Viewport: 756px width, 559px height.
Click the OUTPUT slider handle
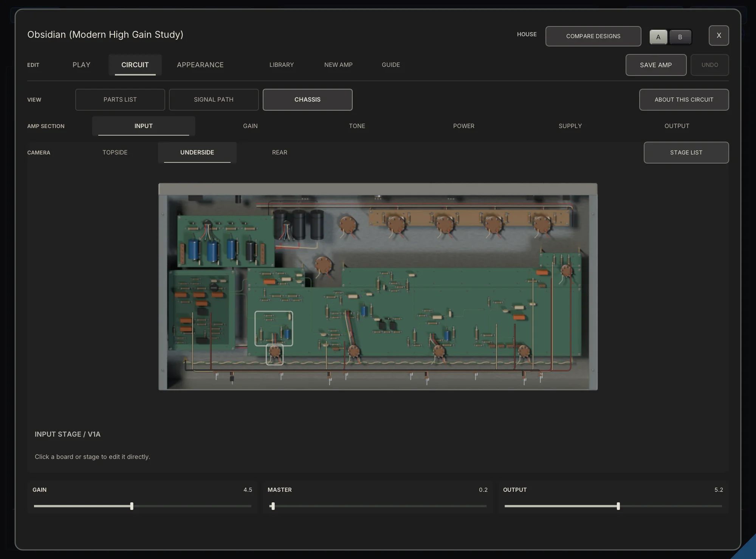pyautogui.click(x=618, y=506)
